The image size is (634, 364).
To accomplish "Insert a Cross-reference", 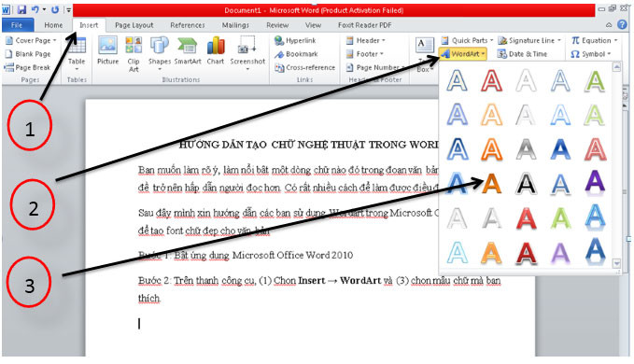I will (x=305, y=67).
